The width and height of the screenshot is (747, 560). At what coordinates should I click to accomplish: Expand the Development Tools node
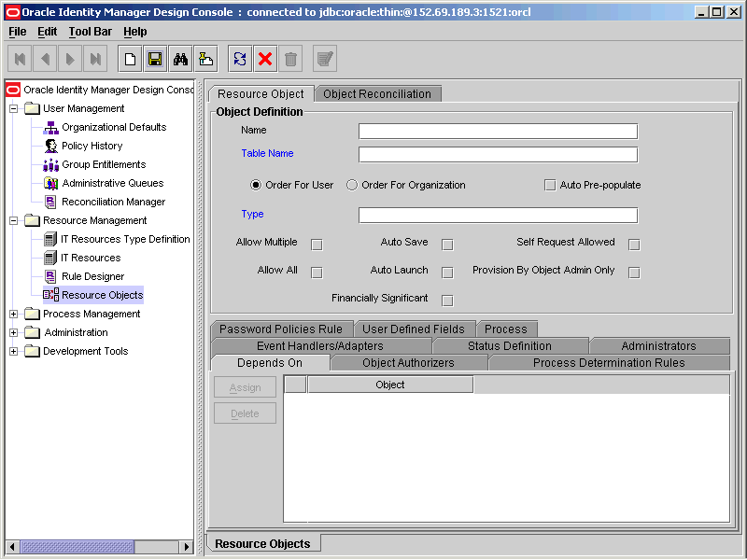point(14,352)
